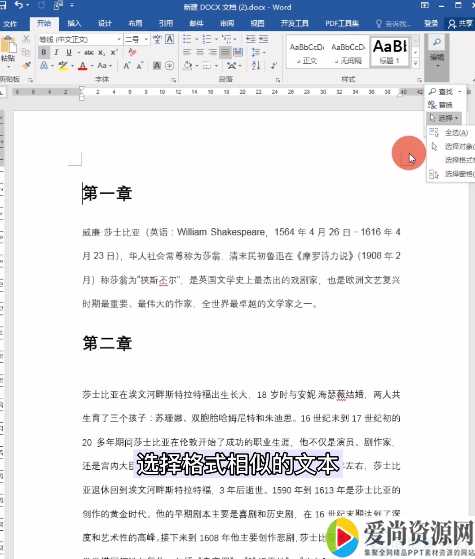
Task: Open the 文件 (File) tab
Action: 9,24
